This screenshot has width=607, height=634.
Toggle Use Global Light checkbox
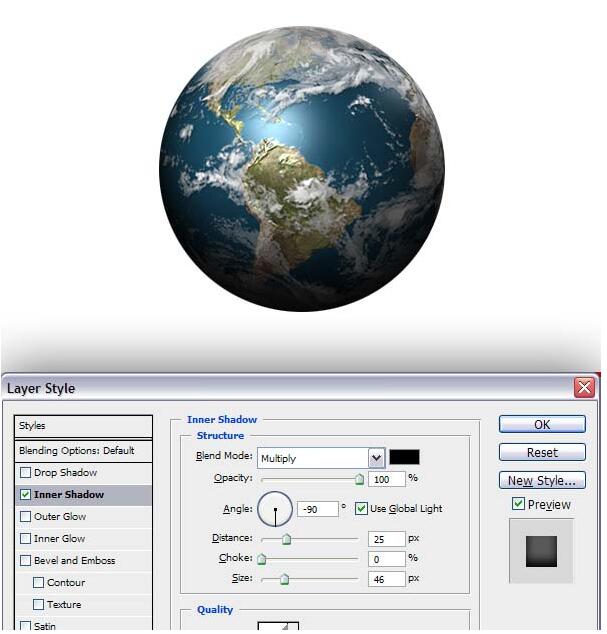(361, 508)
